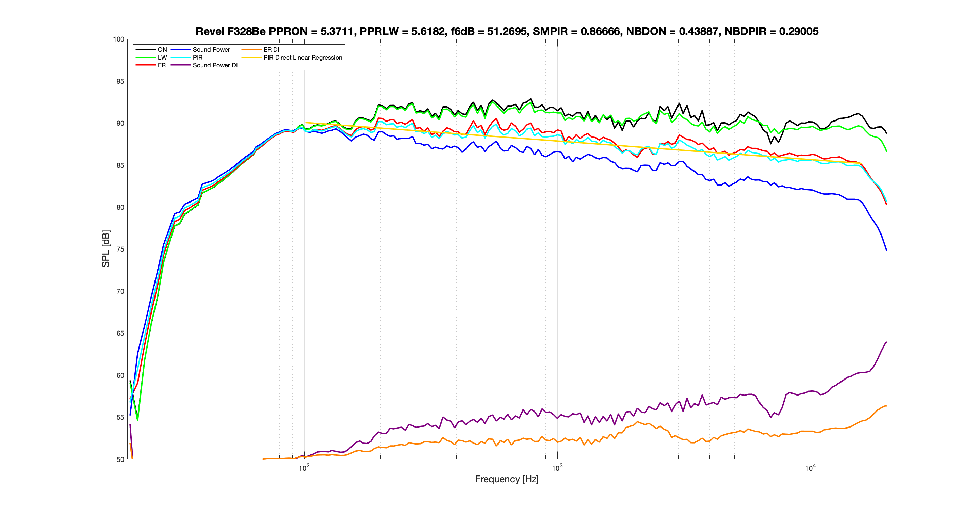This screenshot has width=980, height=516.
Task: Click the 90 y-axis tick label
Action: tap(120, 123)
